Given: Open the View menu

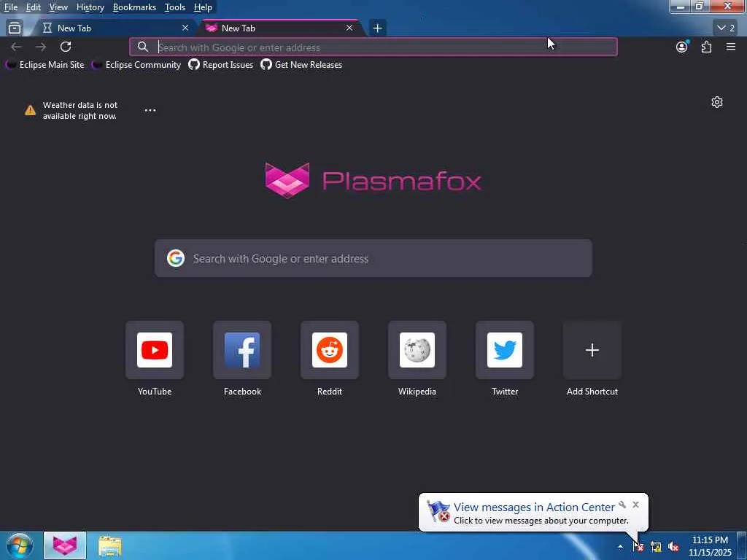Looking at the screenshot, I should coord(58,7).
